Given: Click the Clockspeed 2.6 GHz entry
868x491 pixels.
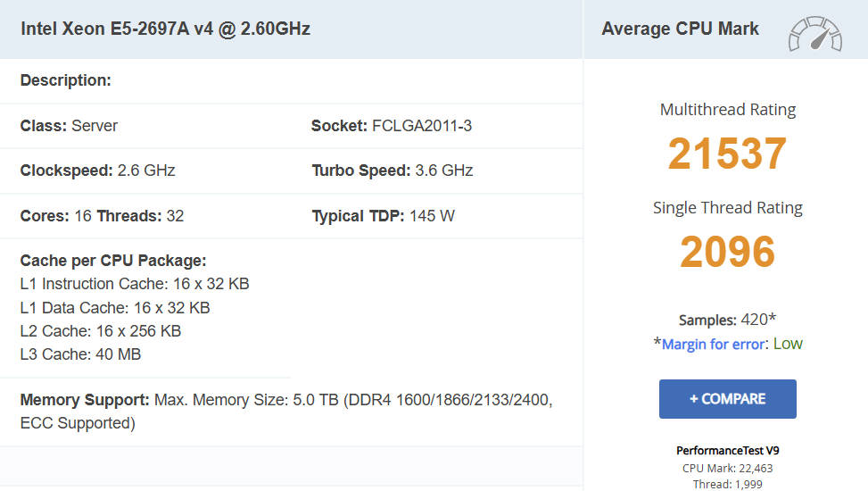Looking at the screenshot, I should click(x=98, y=171).
